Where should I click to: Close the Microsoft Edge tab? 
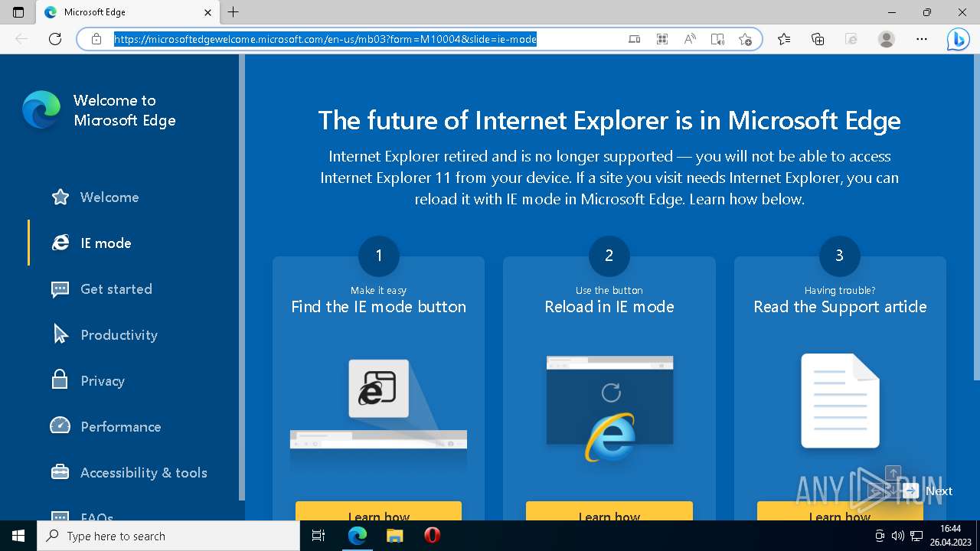[207, 12]
